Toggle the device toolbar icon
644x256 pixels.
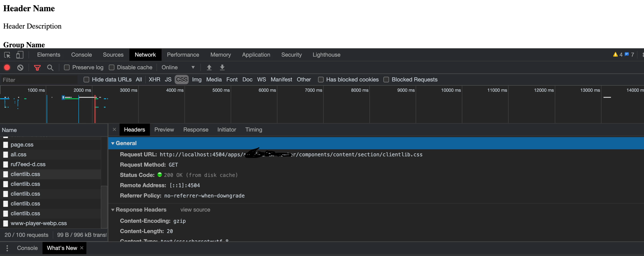20,55
